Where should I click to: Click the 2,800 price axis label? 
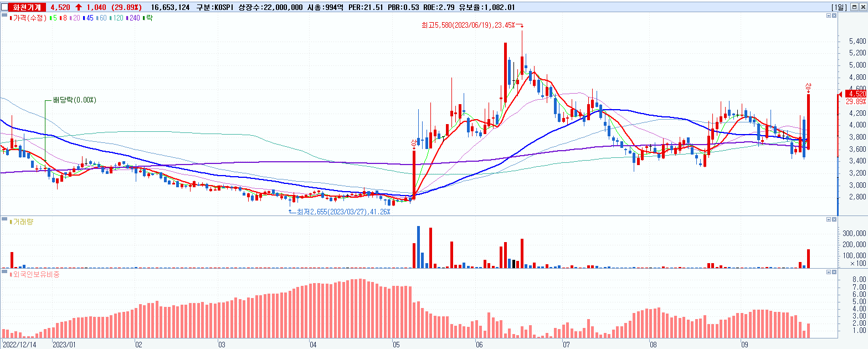point(857,197)
